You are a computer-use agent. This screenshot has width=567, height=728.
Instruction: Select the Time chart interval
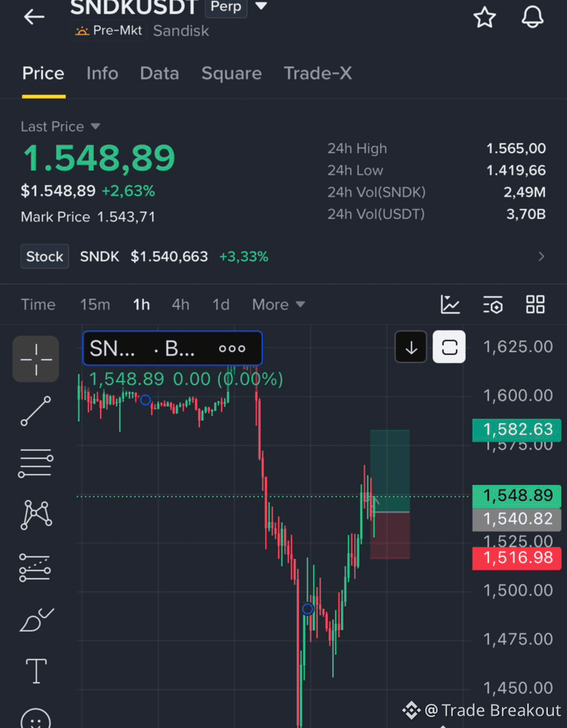click(x=38, y=304)
